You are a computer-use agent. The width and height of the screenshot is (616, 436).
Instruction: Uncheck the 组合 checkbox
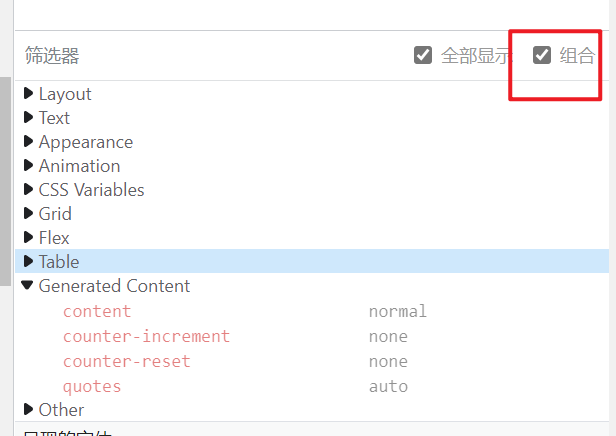pyautogui.click(x=542, y=55)
